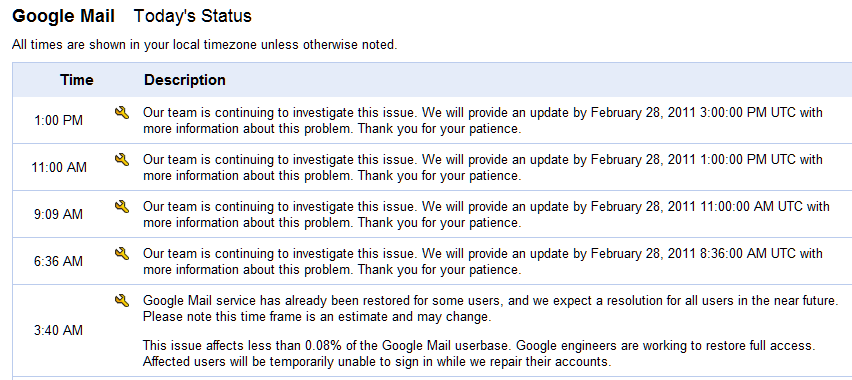The image size is (852, 380).
Task: Select the Description column header
Action: [185, 80]
